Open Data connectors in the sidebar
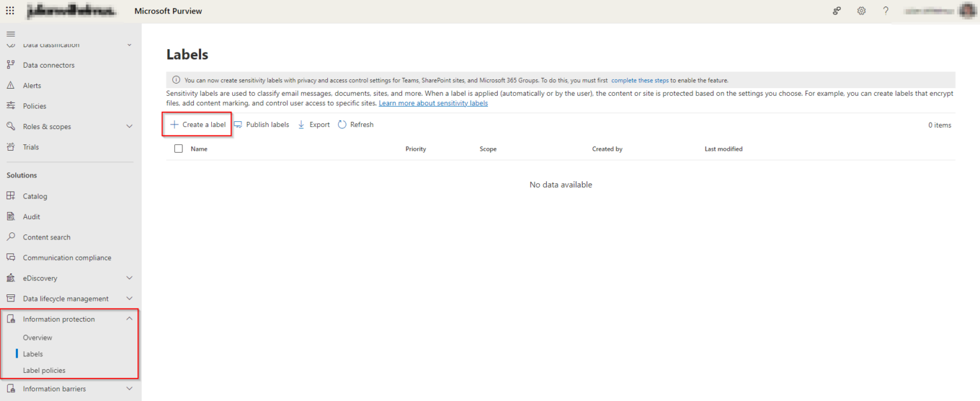Viewport: 980px width, 401px height. pyautogui.click(x=48, y=65)
